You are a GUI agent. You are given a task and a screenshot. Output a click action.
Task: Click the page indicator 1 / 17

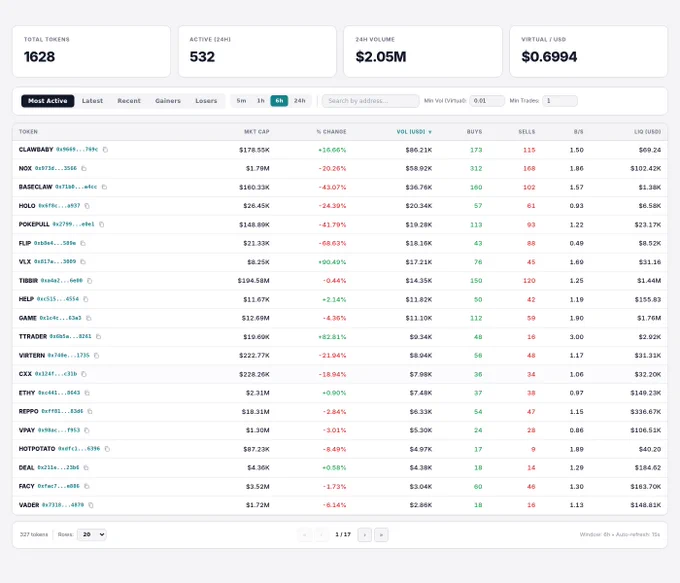click(x=343, y=534)
